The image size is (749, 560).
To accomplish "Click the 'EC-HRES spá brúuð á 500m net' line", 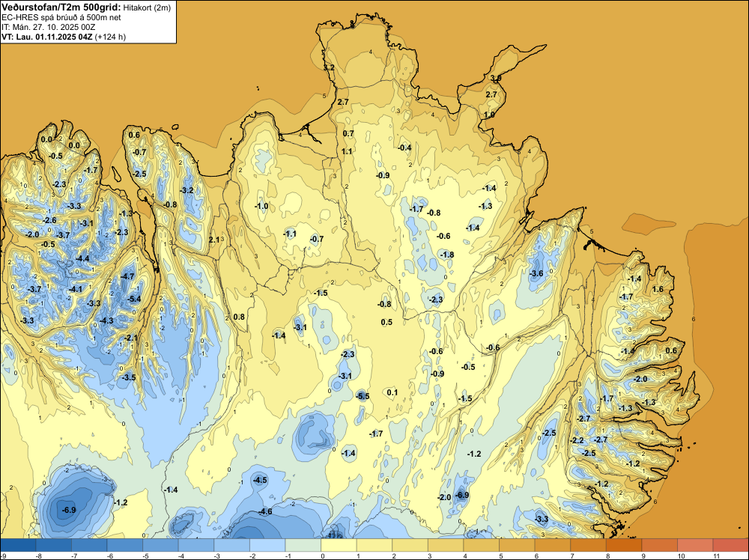I will [x=61, y=18].
